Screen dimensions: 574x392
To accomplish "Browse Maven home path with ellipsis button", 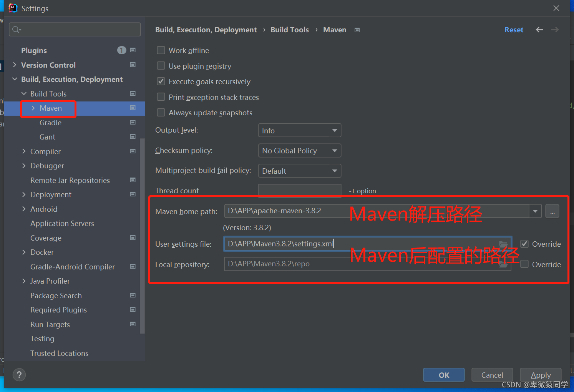I will tap(552, 211).
